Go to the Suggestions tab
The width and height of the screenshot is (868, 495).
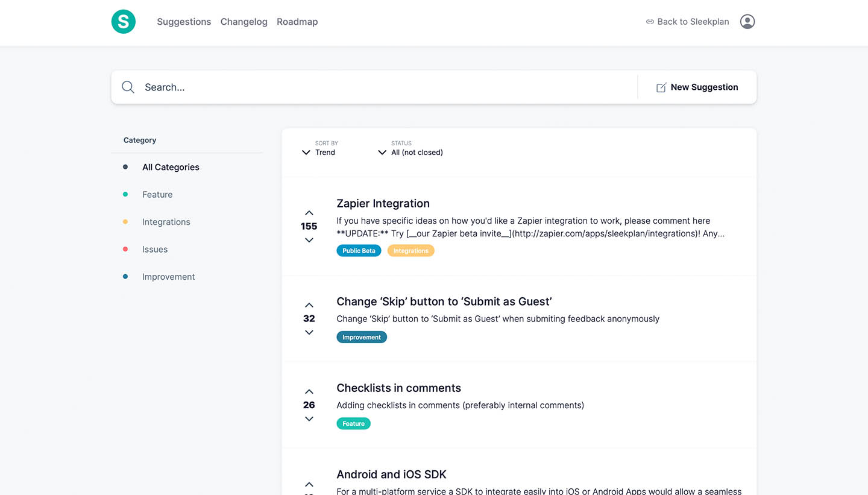(184, 22)
